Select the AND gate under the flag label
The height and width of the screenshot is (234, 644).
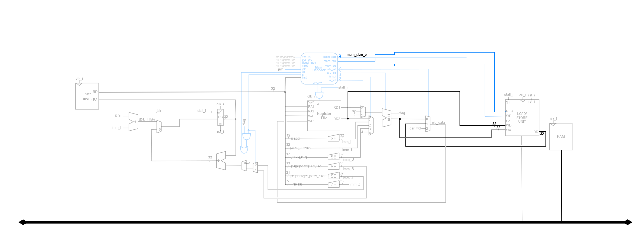tap(246, 136)
